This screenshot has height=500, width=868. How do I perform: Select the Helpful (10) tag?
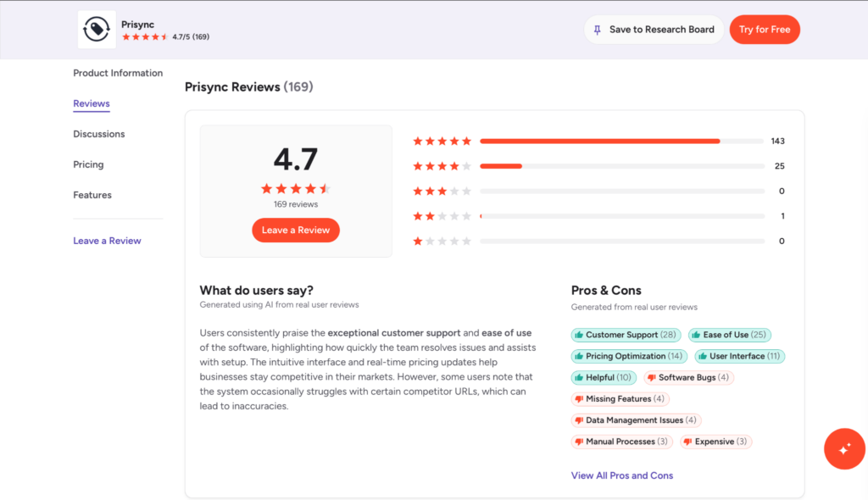click(x=604, y=378)
